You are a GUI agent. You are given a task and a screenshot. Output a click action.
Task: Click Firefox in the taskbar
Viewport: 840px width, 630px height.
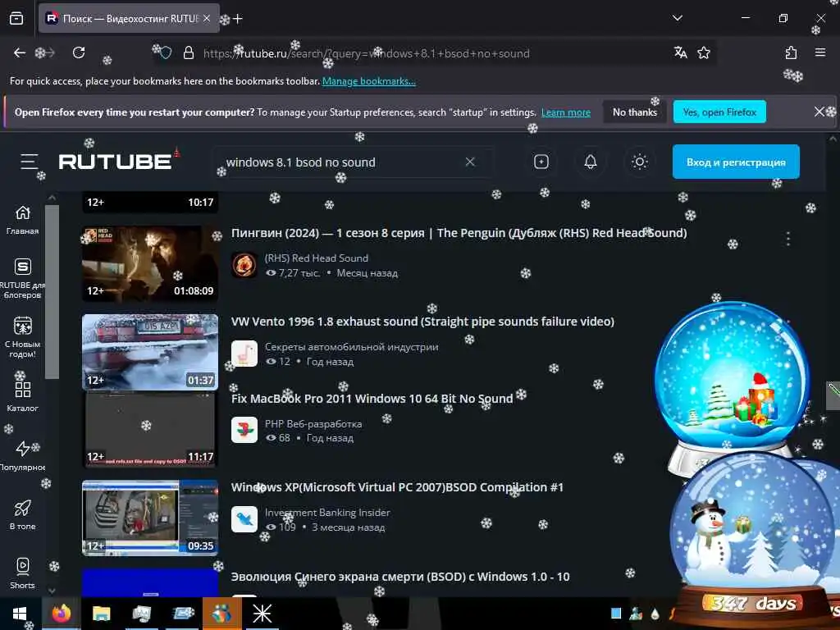click(61, 614)
